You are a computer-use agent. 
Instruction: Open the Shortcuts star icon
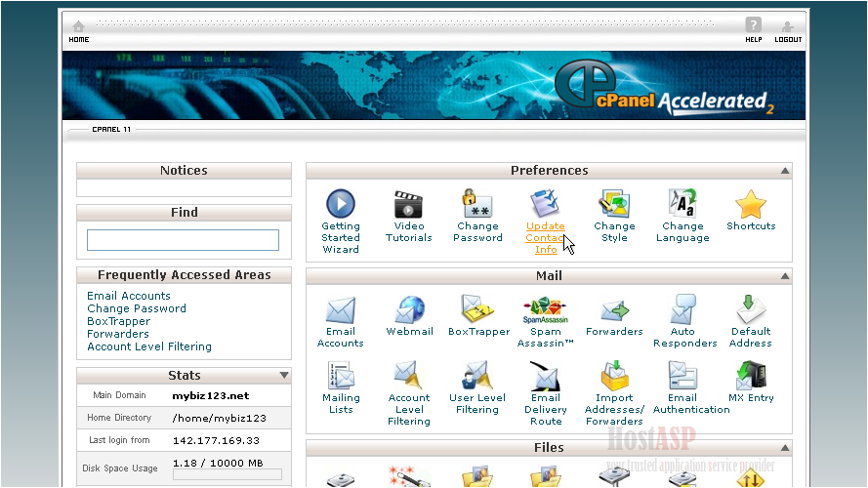coord(751,204)
